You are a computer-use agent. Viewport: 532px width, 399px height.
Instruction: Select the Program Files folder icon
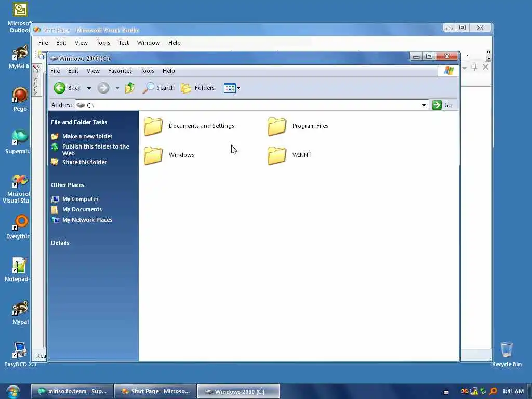point(277,126)
